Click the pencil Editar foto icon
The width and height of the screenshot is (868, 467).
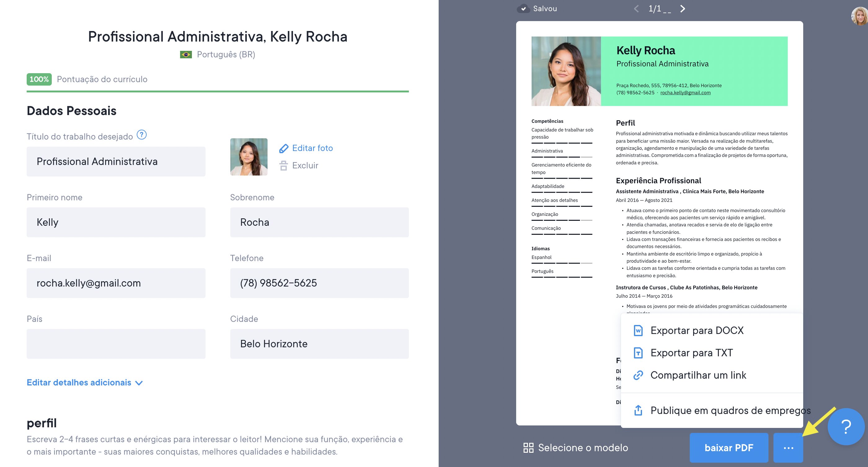click(x=284, y=148)
